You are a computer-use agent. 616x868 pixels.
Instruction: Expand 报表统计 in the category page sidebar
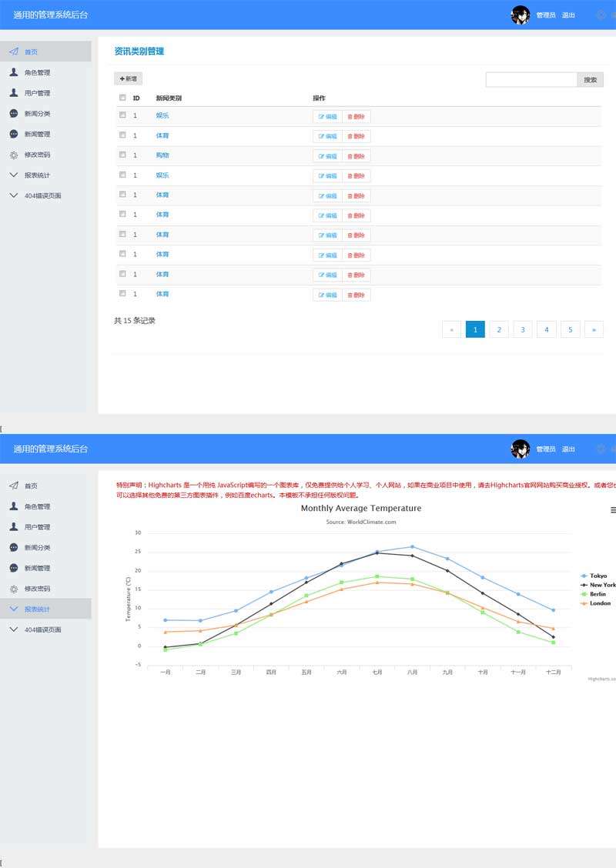[x=14, y=175]
